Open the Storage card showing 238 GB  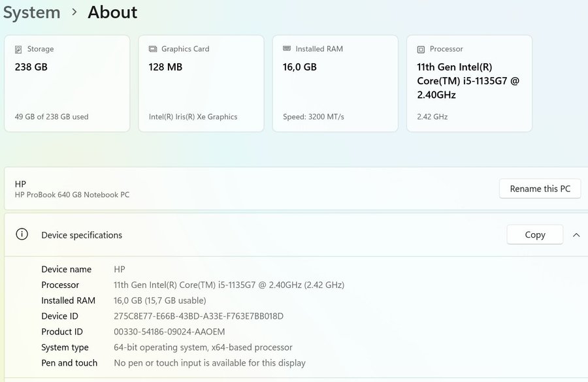tap(67, 84)
